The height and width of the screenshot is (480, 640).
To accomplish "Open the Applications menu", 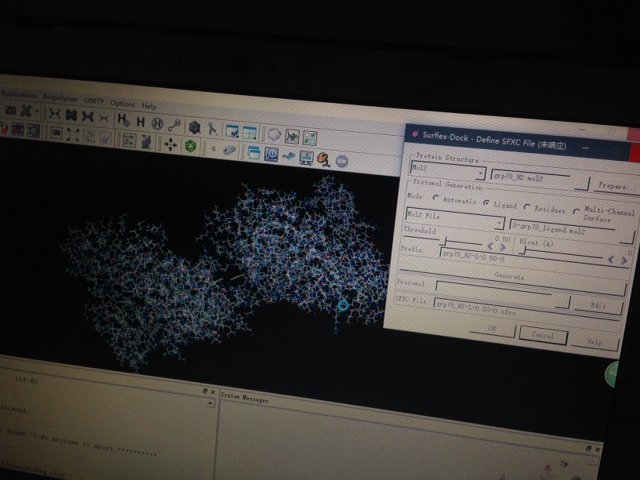I will [19, 95].
